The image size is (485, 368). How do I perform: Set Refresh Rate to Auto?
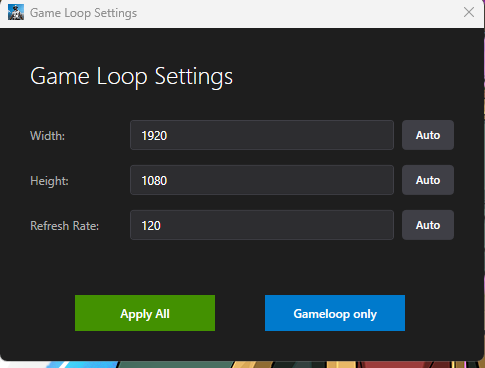[428, 225]
